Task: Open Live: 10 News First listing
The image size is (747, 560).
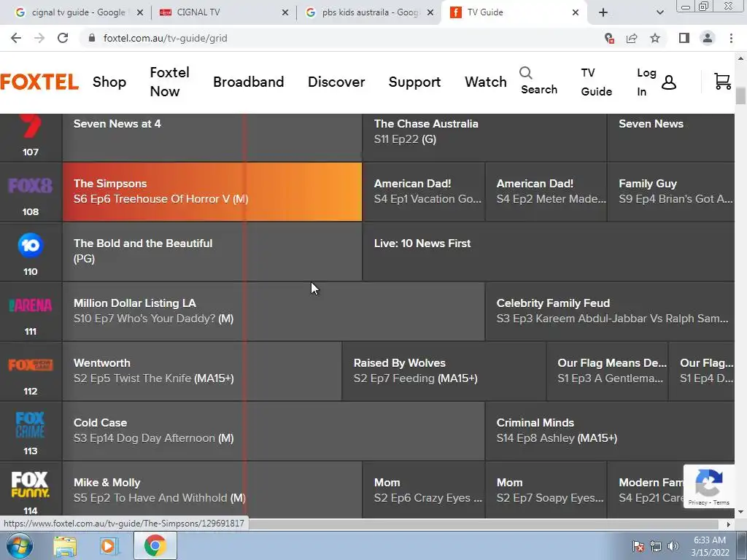Action: tap(549, 252)
